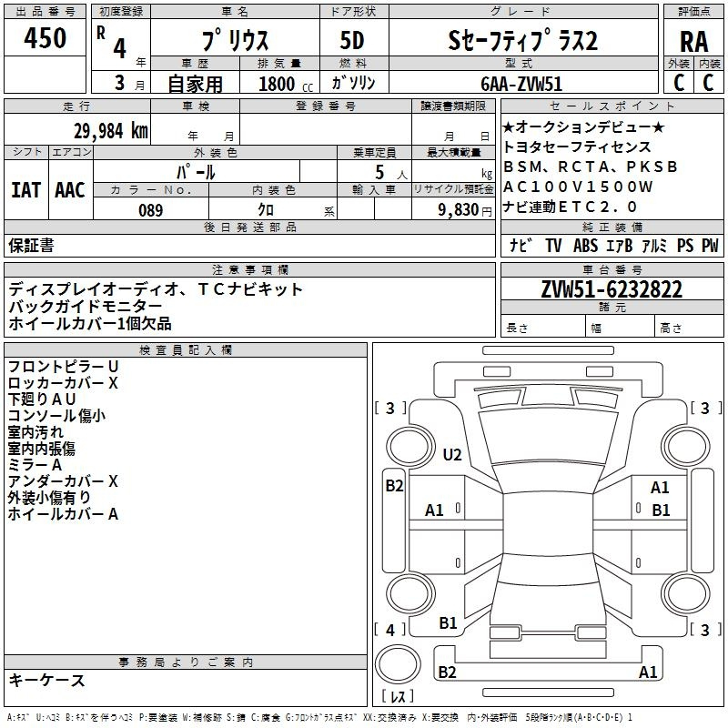Click the AAC air conditioner value
This screenshot has width=728, height=728.
(x=70, y=189)
